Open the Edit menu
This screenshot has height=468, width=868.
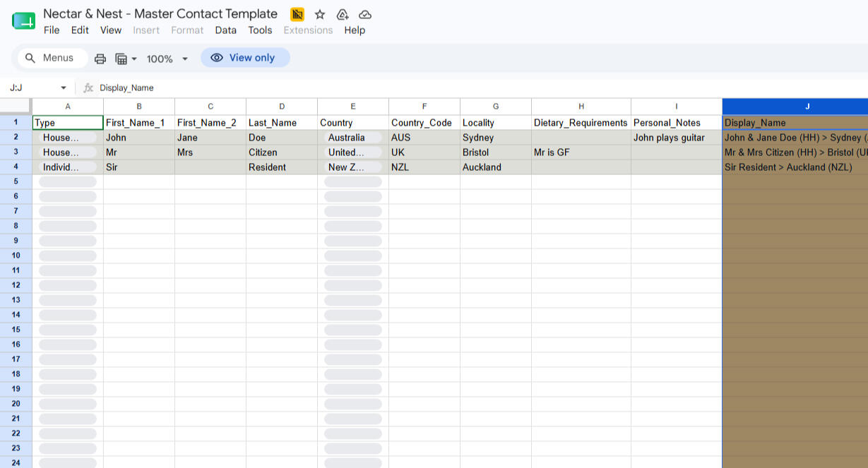80,30
